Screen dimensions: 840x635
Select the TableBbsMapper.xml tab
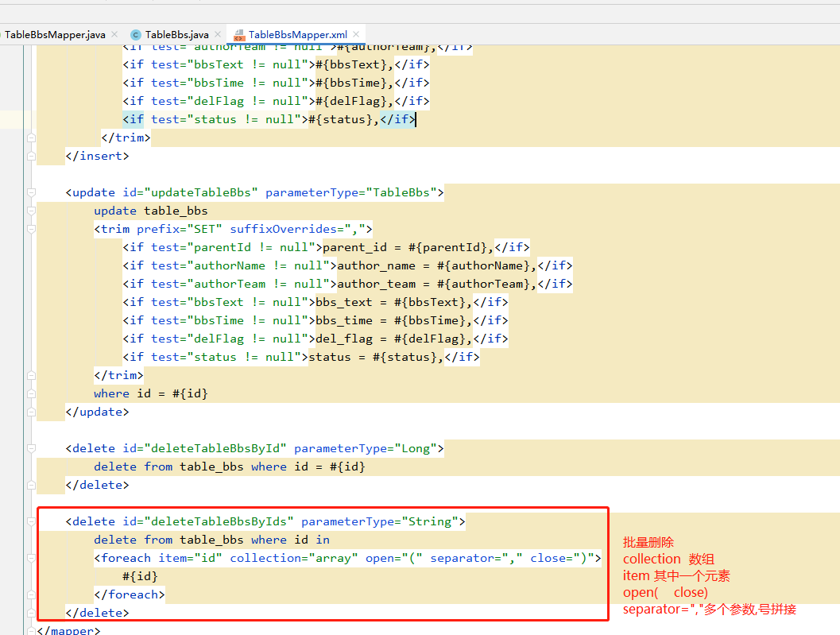point(297,35)
